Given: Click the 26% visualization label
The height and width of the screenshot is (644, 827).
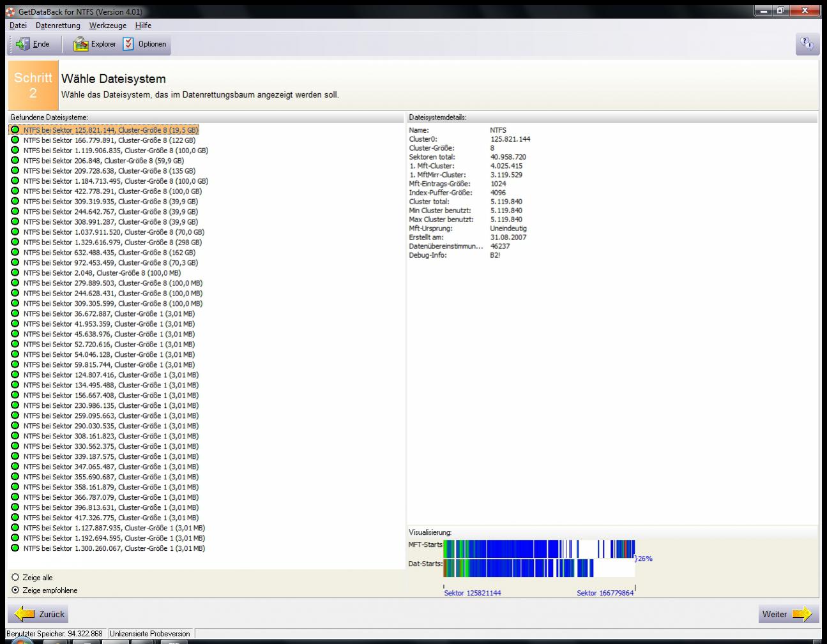Looking at the screenshot, I should click(644, 558).
